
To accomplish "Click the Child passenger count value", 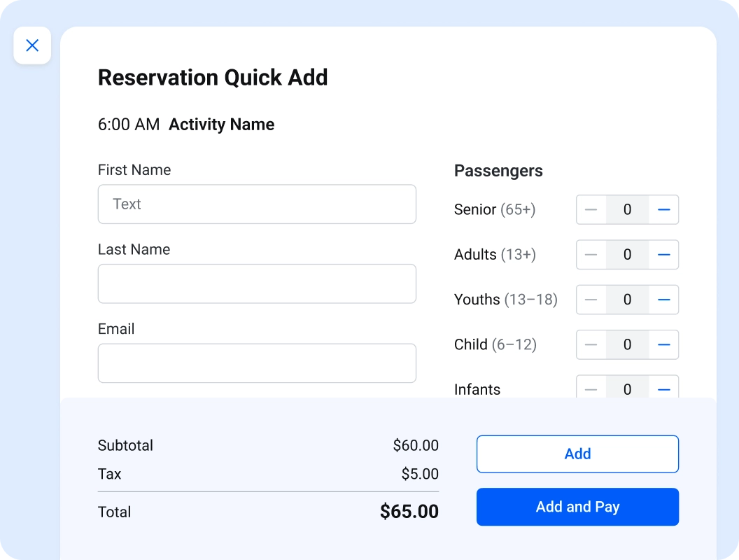I will tap(627, 344).
